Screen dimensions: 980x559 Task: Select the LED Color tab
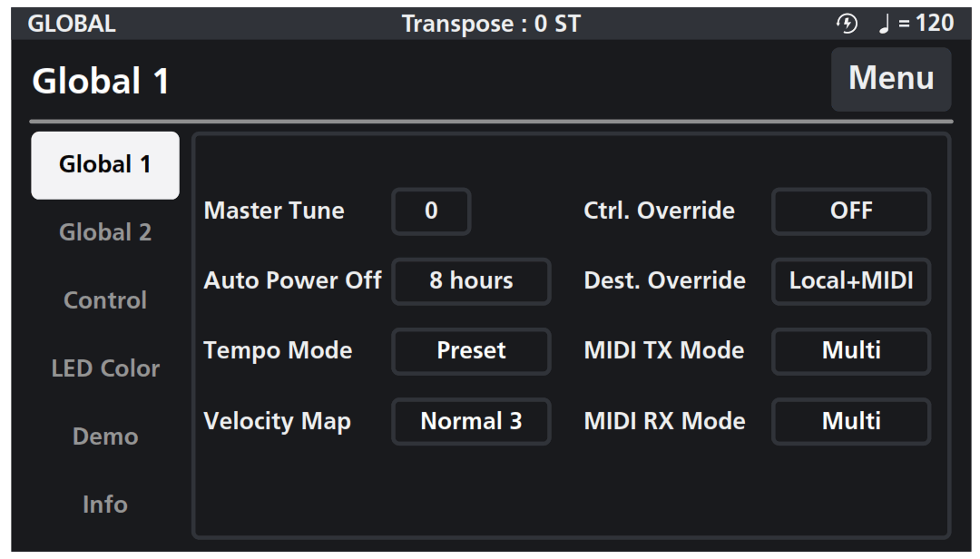[x=105, y=368]
